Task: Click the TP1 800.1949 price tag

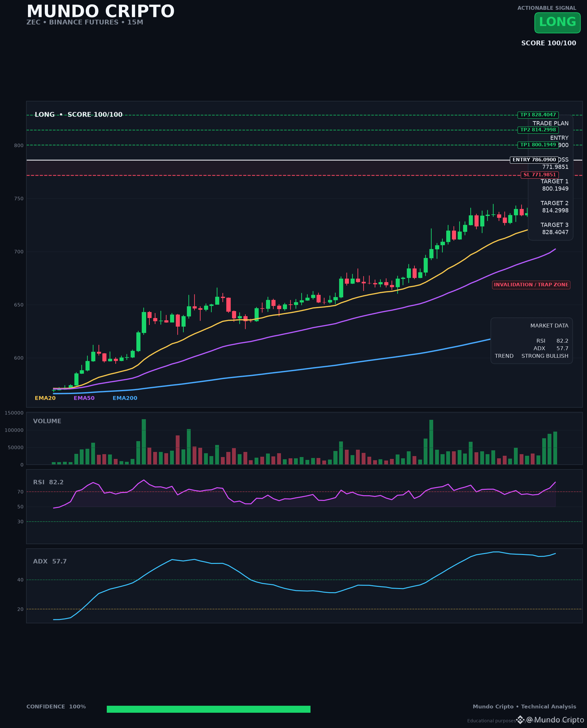Action: [x=538, y=145]
